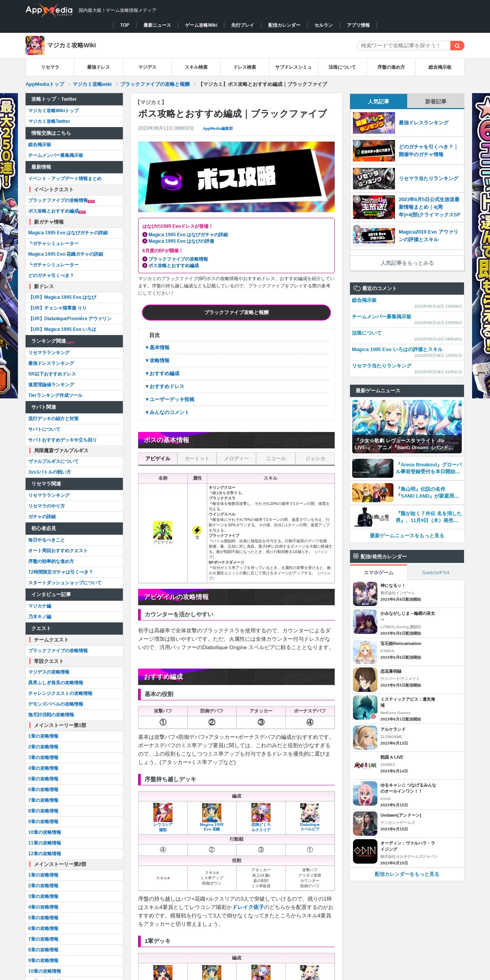Click 最新ゲームニュースをもっと見る link
The image size is (490, 980).
click(407, 536)
